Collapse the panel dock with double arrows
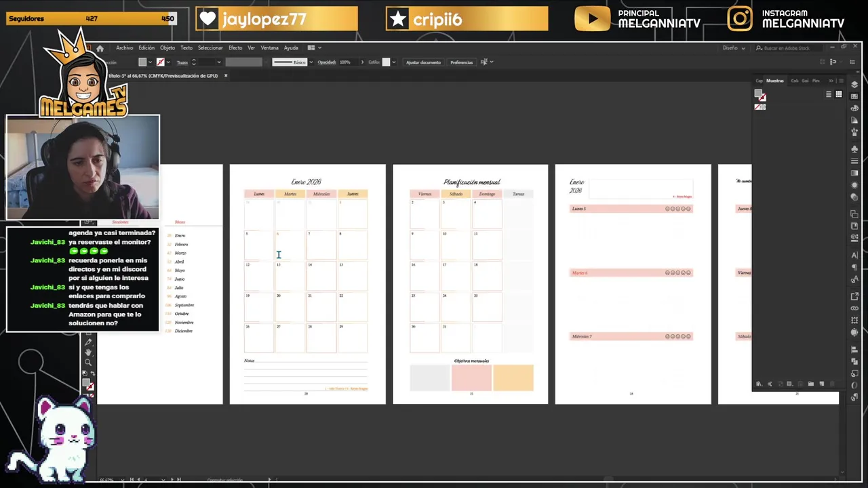 click(x=858, y=72)
